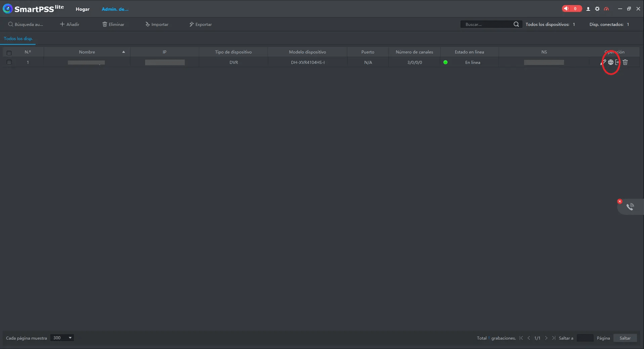Tick the checkbox for device row 1
Screen dimensions: 644x349
[x=9, y=62]
